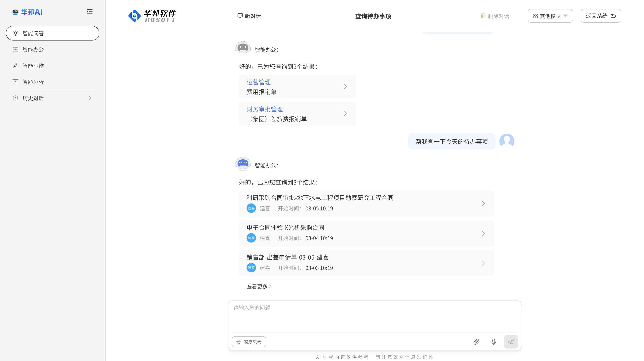Focus the 请输入您的问题 input box
Screen dimensions: 644x361
(374, 316)
